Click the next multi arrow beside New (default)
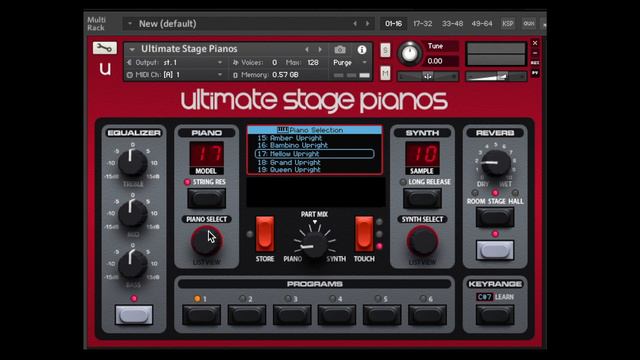This screenshot has width=640, height=360. point(368,24)
